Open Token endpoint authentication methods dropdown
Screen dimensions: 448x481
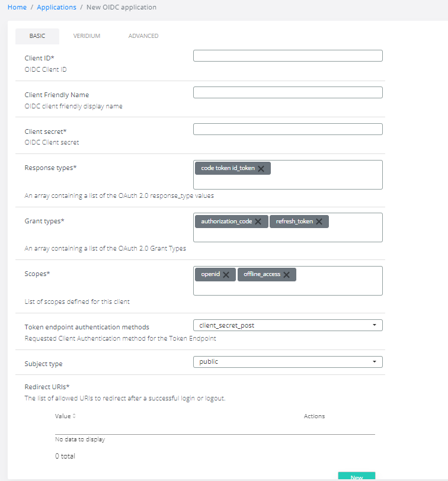[287, 325]
